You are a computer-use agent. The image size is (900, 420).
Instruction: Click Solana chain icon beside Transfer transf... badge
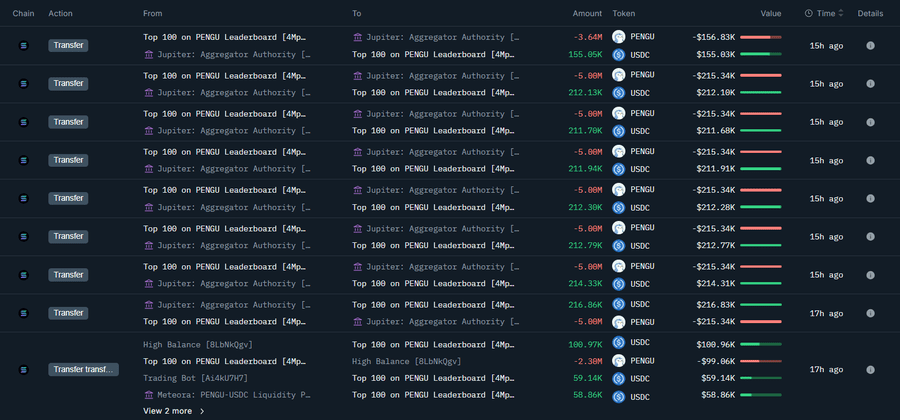[x=25, y=369]
